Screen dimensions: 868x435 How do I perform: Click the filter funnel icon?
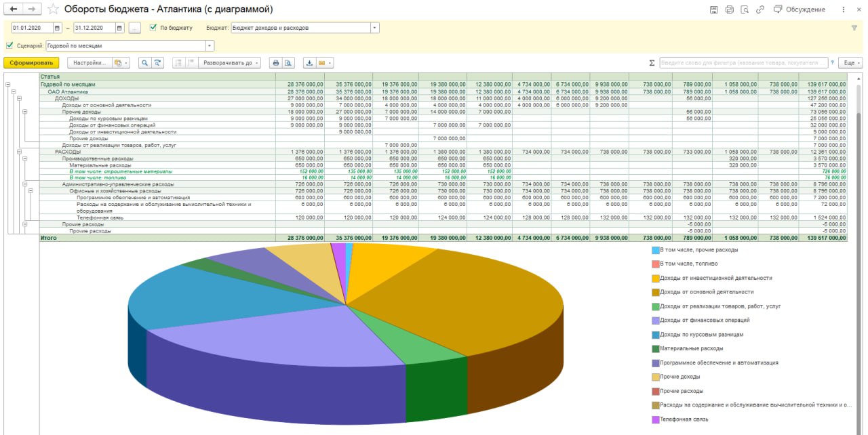(x=854, y=28)
